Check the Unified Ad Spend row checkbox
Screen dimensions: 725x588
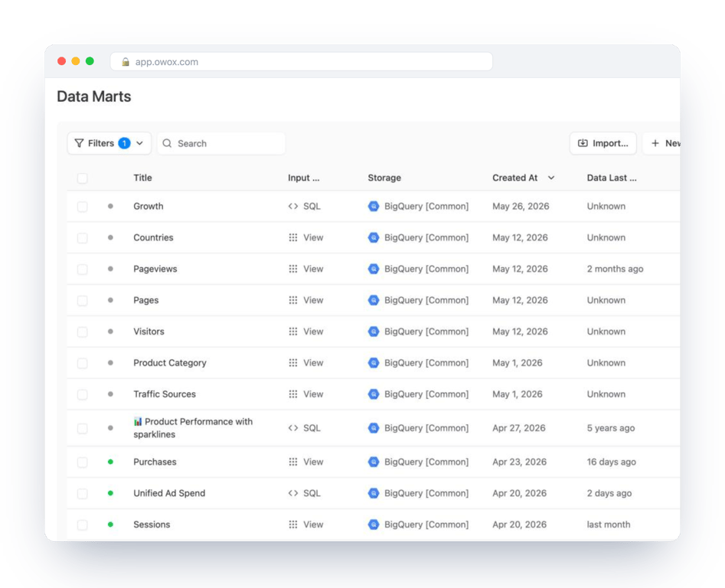(83, 493)
